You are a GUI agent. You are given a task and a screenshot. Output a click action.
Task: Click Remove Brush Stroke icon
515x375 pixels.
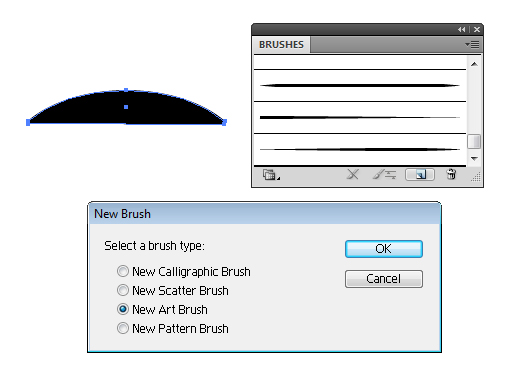[x=353, y=174]
